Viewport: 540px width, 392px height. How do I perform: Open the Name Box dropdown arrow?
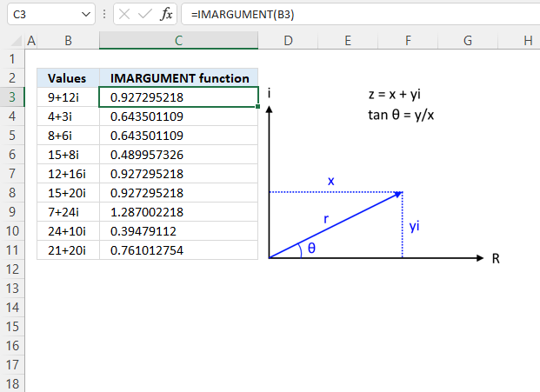(x=86, y=15)
